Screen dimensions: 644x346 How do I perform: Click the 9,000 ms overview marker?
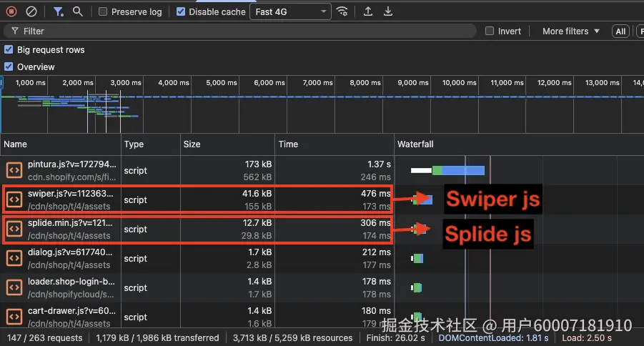click(x=412, y=83)
